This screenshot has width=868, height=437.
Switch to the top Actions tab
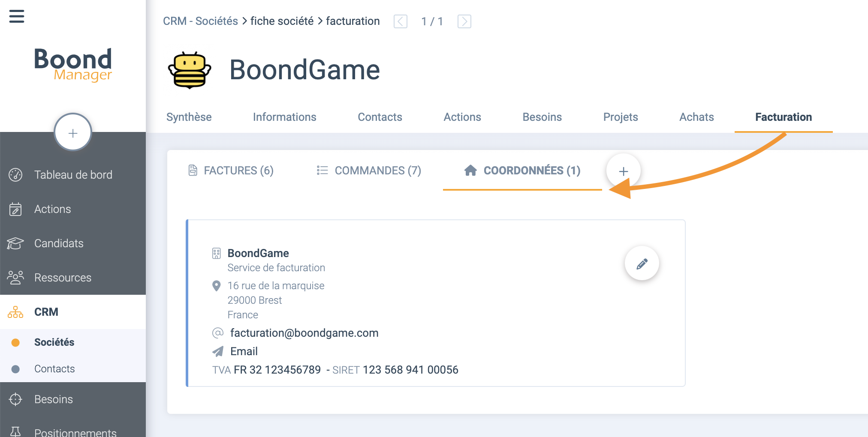click(x=462, y=117)
